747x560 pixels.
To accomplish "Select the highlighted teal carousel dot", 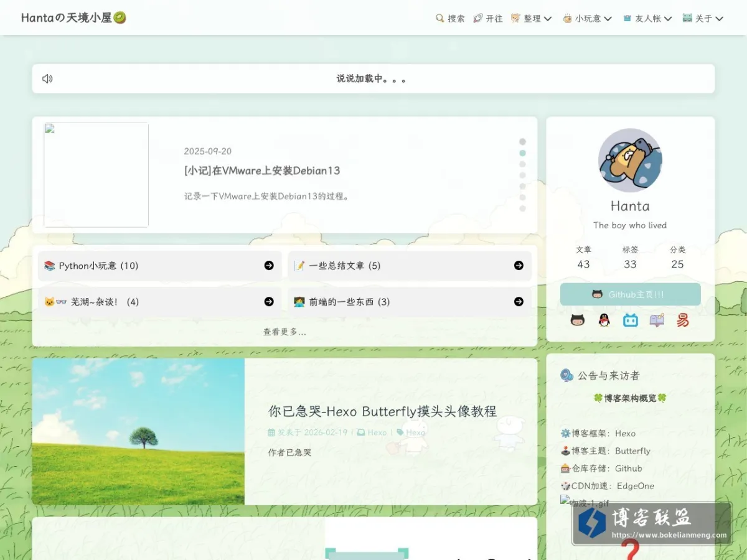I will click(x=523, y=153).
